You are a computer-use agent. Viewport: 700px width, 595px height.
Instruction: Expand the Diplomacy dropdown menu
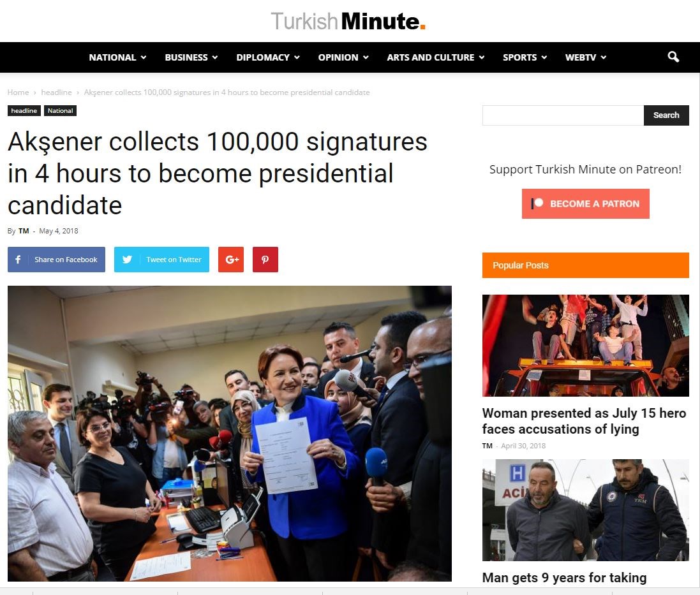pos(268,57)
